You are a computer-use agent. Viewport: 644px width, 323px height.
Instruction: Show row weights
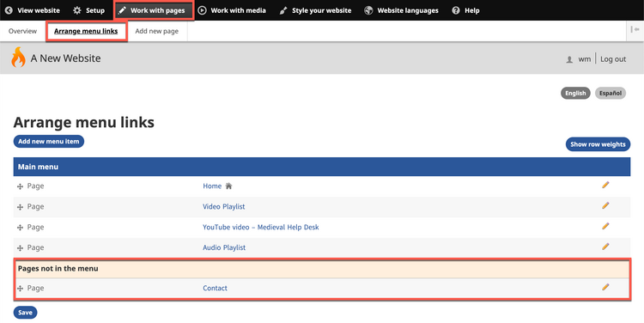(x=598, y=144)
